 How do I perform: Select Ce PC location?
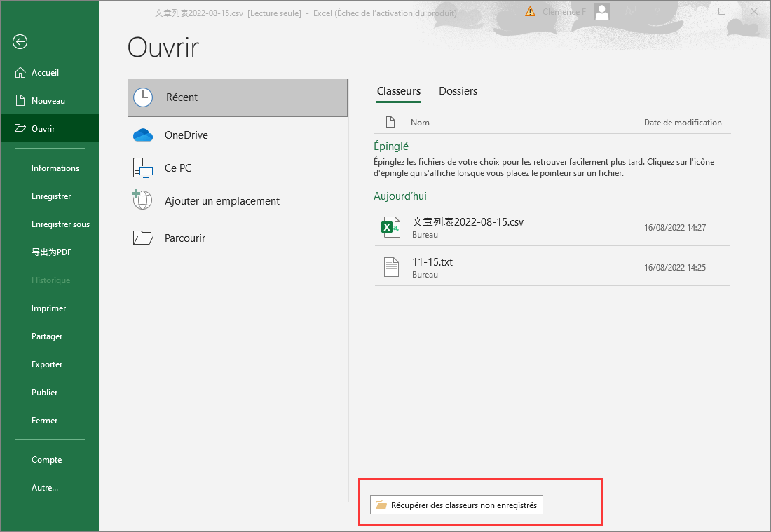coord(238,168)
